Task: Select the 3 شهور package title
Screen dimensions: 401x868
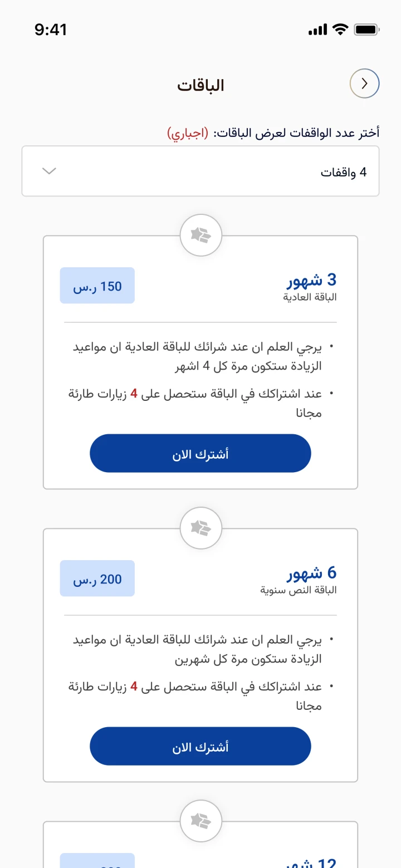Action: 312,279
